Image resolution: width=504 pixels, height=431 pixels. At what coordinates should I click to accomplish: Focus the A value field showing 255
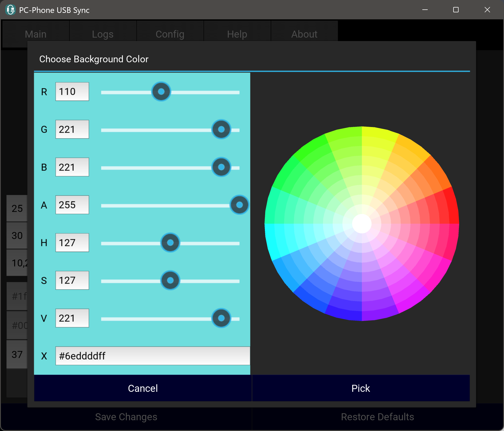coord(72,205)
